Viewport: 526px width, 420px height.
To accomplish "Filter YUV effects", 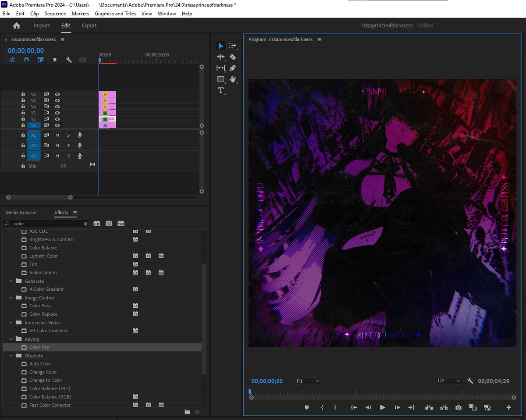I will coord(121,224).
